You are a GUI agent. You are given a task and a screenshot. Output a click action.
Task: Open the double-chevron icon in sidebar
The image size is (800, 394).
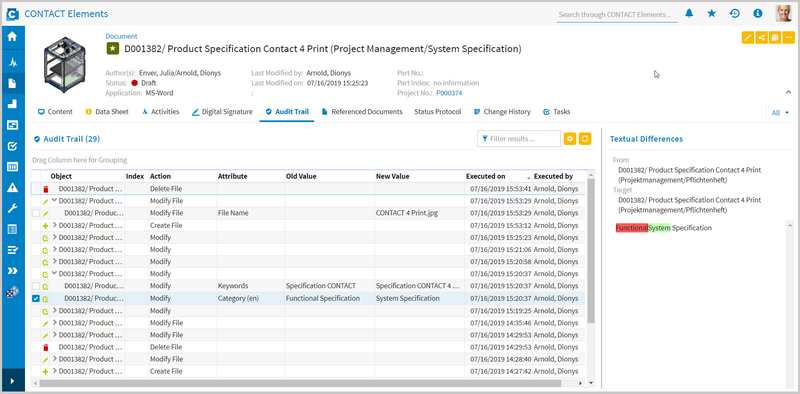pos(12,270)
